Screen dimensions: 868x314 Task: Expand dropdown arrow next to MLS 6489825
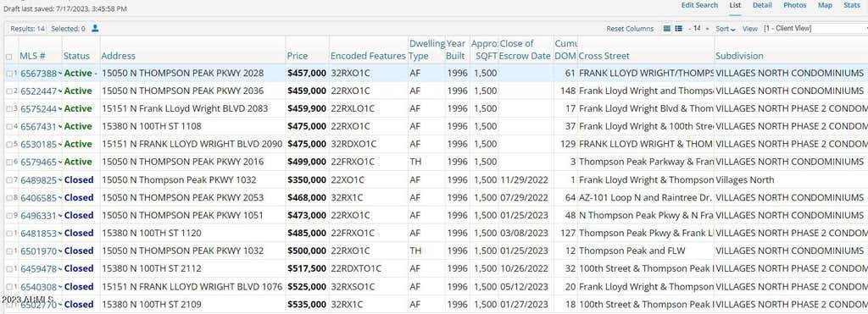coord(60,180)
